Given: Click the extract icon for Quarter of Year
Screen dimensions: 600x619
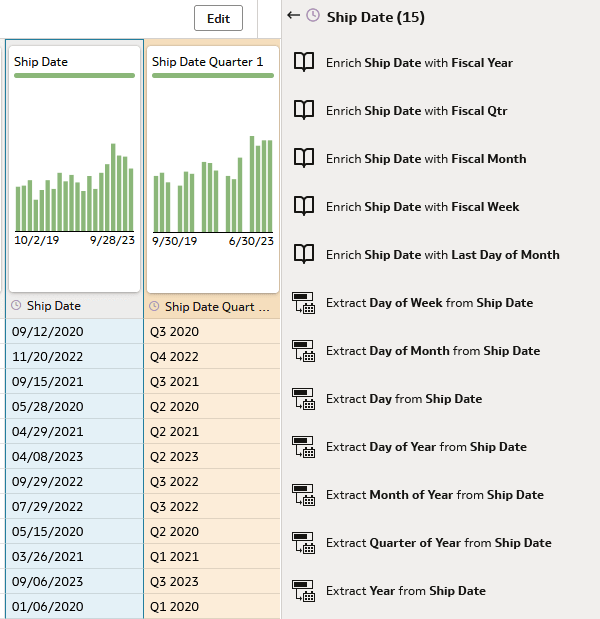Looking at the screenshot, I should pos(304,543).
